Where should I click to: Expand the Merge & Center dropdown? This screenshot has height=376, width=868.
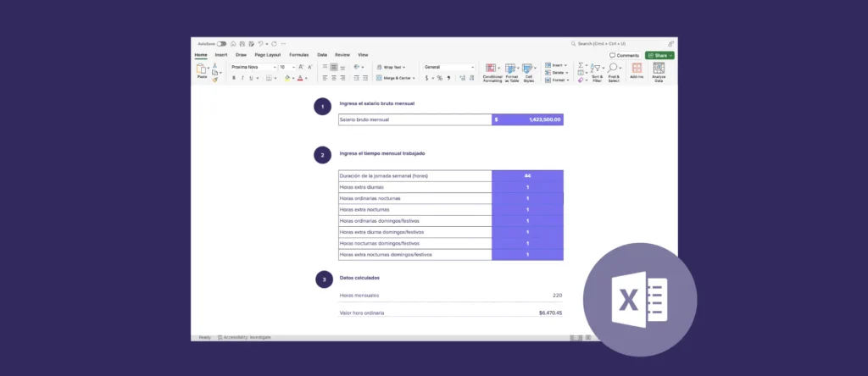[414, 78]
